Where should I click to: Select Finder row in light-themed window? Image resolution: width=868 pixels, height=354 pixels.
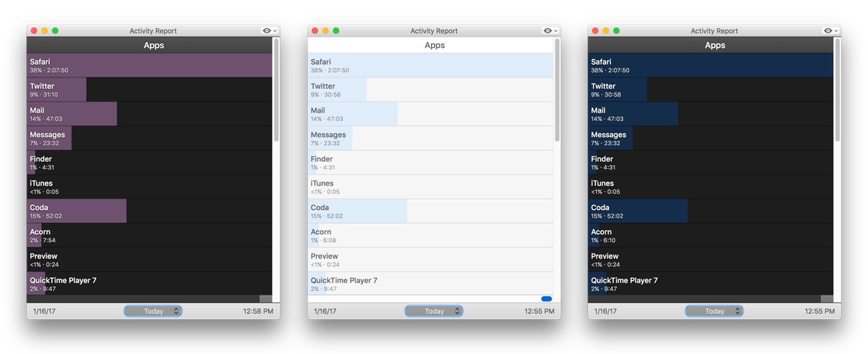(430, 163)
